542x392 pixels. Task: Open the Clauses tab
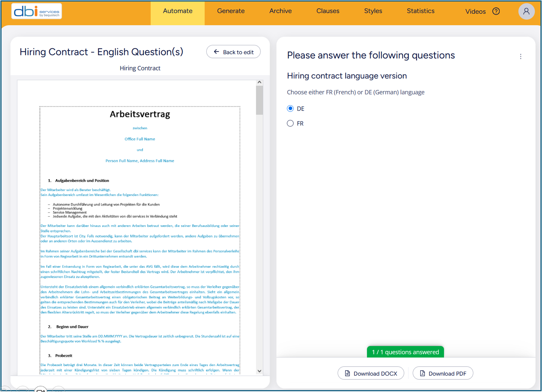click(328, 11)
